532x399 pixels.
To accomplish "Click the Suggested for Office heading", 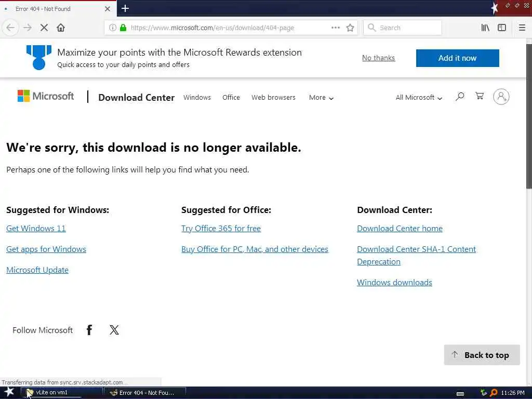I will [227, 210].
